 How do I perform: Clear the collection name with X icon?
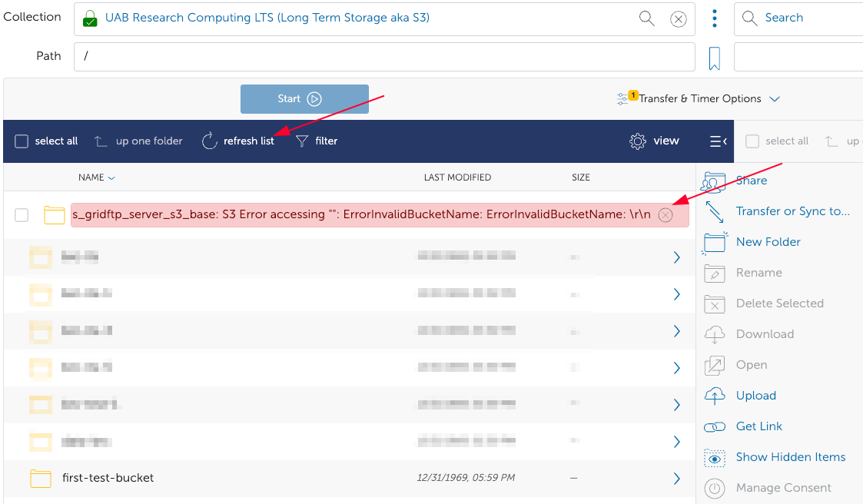pyautogui.click(x=678, y=19)
